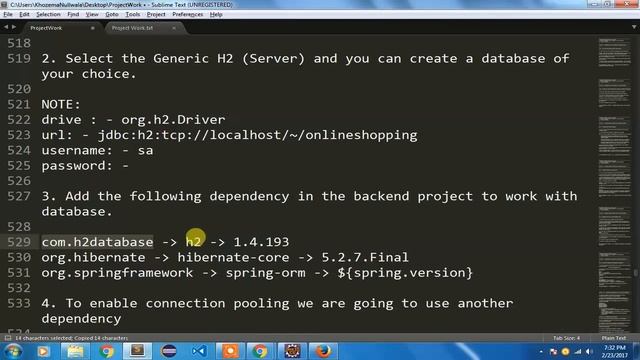Viewport: 640px width, 360px height.
Task: Go to next tab arrow
Action: pos(14,27)
